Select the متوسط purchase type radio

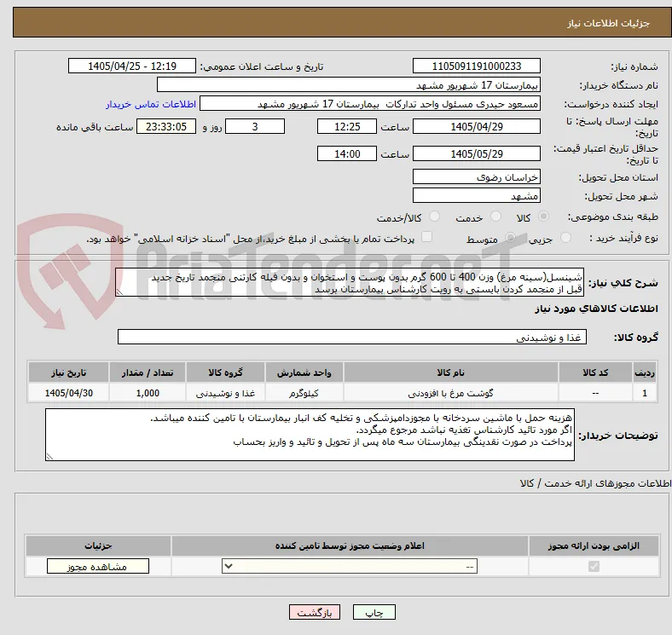[x=510, y=237]
